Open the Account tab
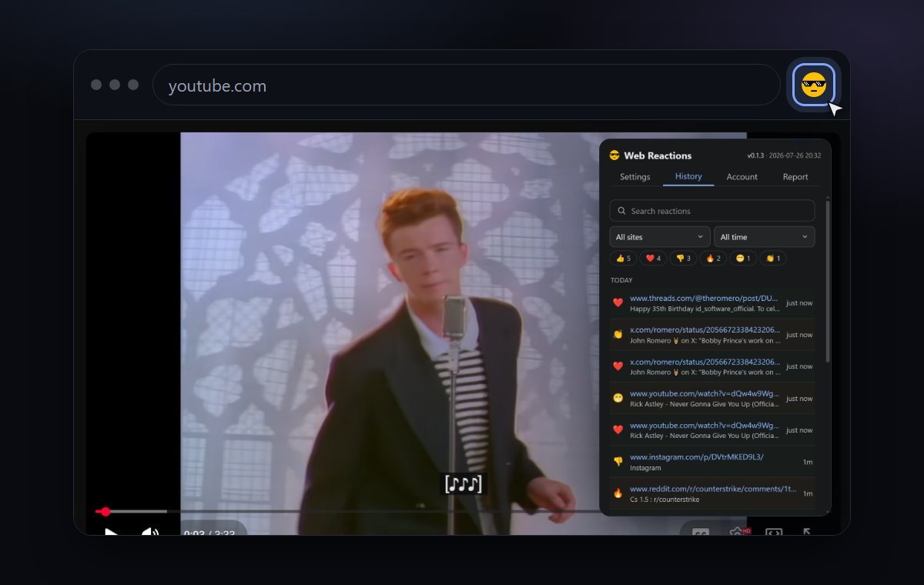The image size is (924, 585). pyautogui.click(x=742, y=177)
